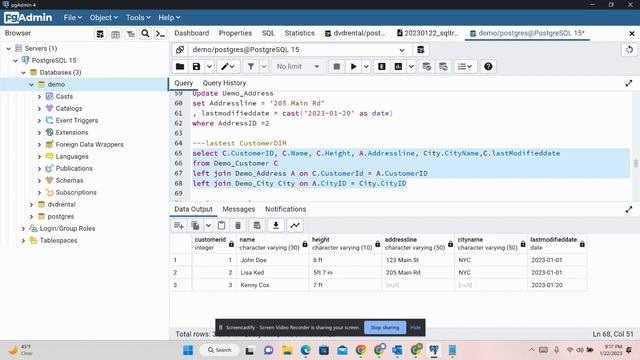This screenshot has height=360, width=640.
Task: Open the save options dropdown arrow
Action: (209, 67)
